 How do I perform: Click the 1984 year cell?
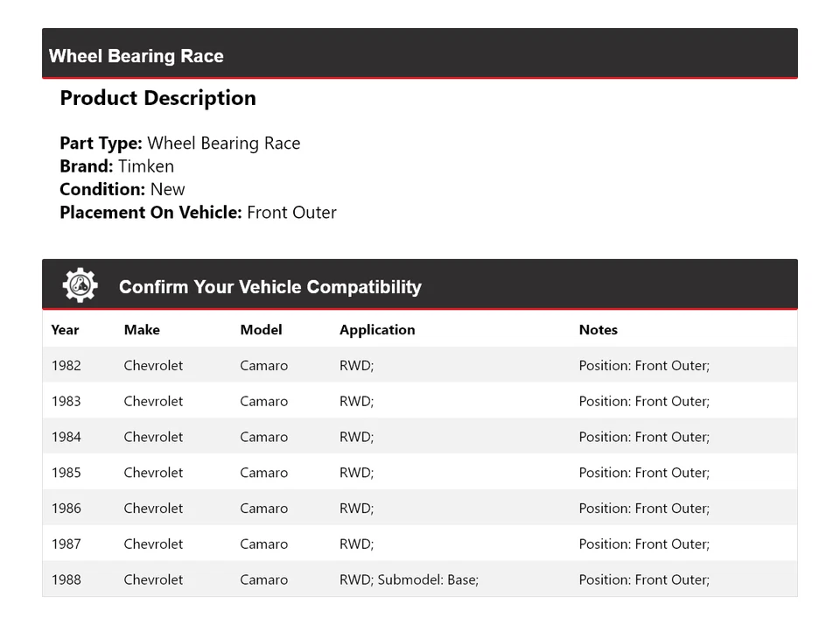point(66,437)
